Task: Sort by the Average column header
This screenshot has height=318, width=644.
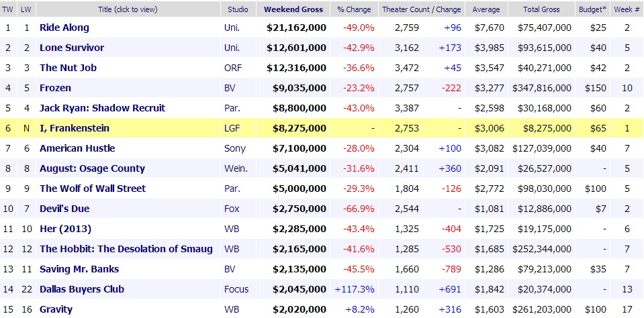Action: [x=485, y=9]
